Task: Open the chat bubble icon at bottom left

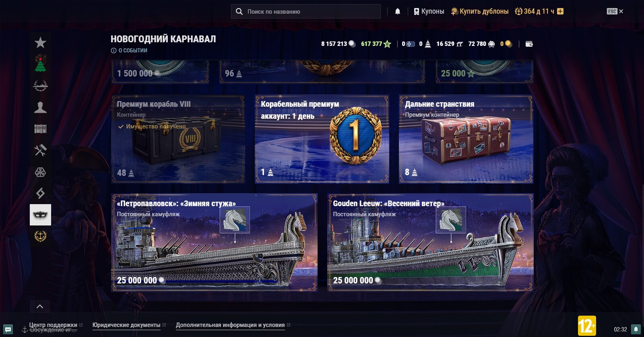Action: 8,329
